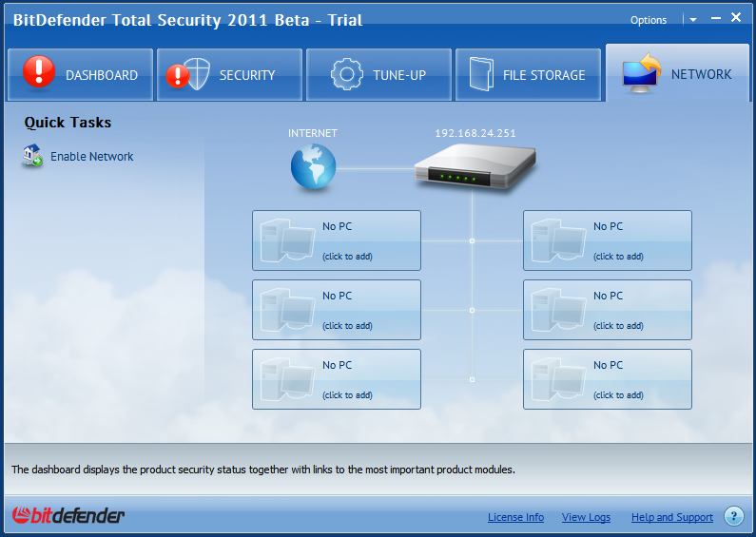Click the dashboard description status text
Image resolution: width=756 pixels, height=537 pixels.
click(x=263, y=470)
